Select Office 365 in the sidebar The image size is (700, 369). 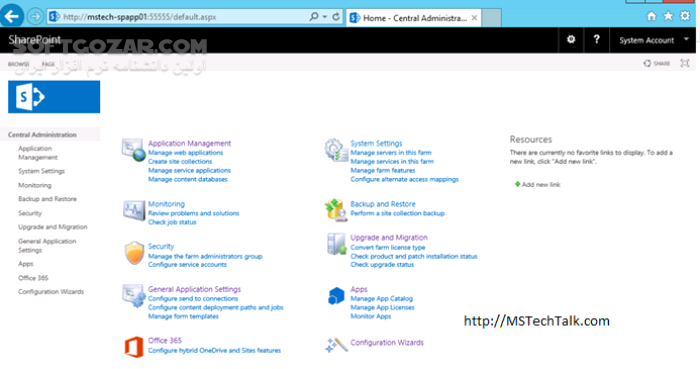[33, 278]
